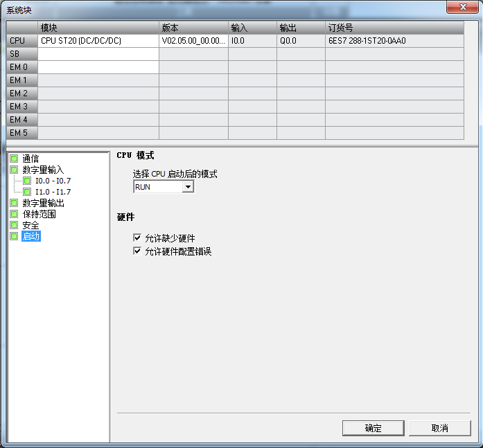The image size is (483, 448).
Task: Click the CPU ST20 (DC/DC/DC) module cell
Action: pyautogui.click(x=98, y=41)
